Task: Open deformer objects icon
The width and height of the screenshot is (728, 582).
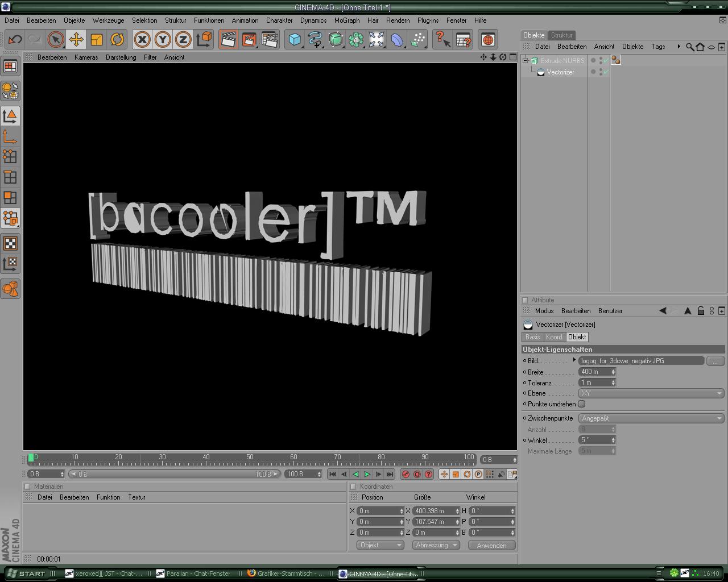Action: [397, 39]
